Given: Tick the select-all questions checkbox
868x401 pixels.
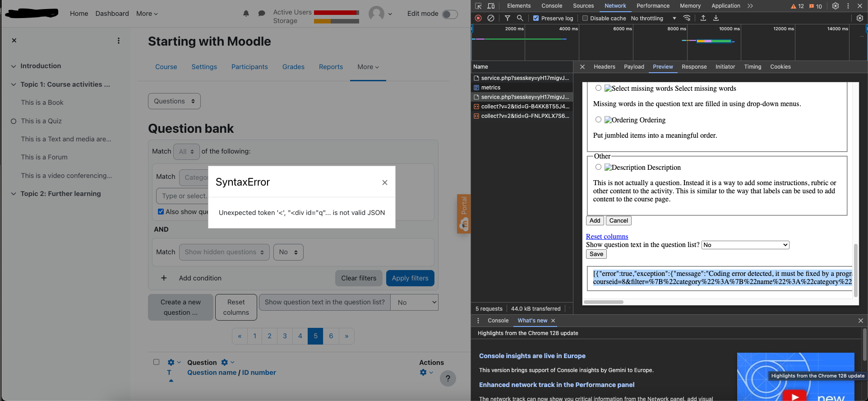Looking at the screenshot, I should coord(156,362).
